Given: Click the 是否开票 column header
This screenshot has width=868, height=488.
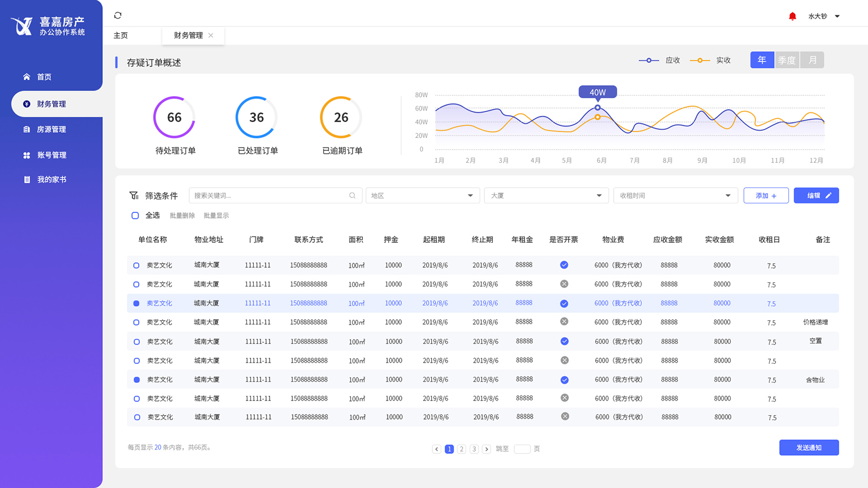Looking at the screenshot, I should [x=563, y=239].
